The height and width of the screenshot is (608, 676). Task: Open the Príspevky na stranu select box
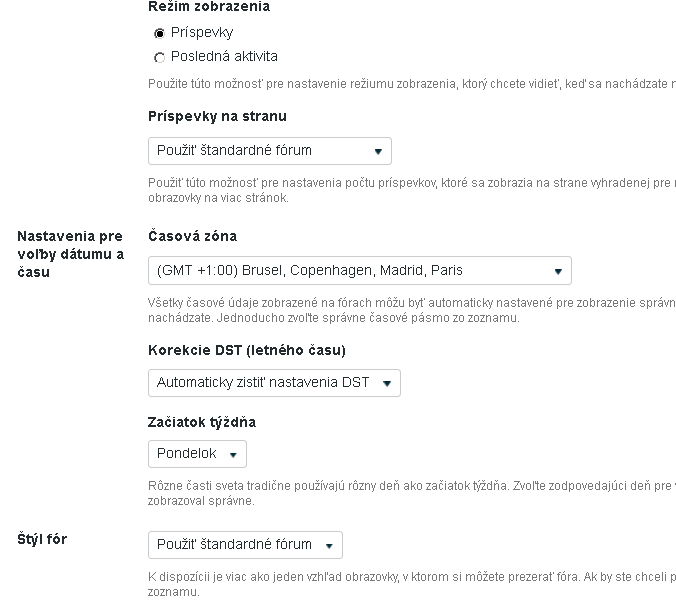[270, 151]
